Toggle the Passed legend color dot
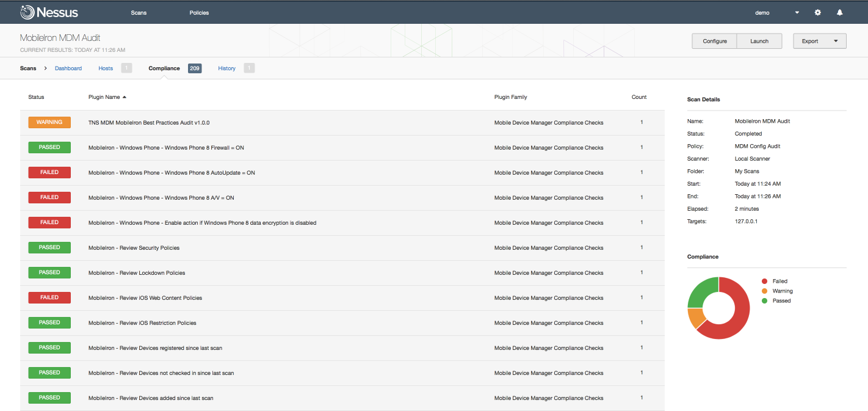The width and height of the screenshot is (868, 411). (x=764, y=301)
